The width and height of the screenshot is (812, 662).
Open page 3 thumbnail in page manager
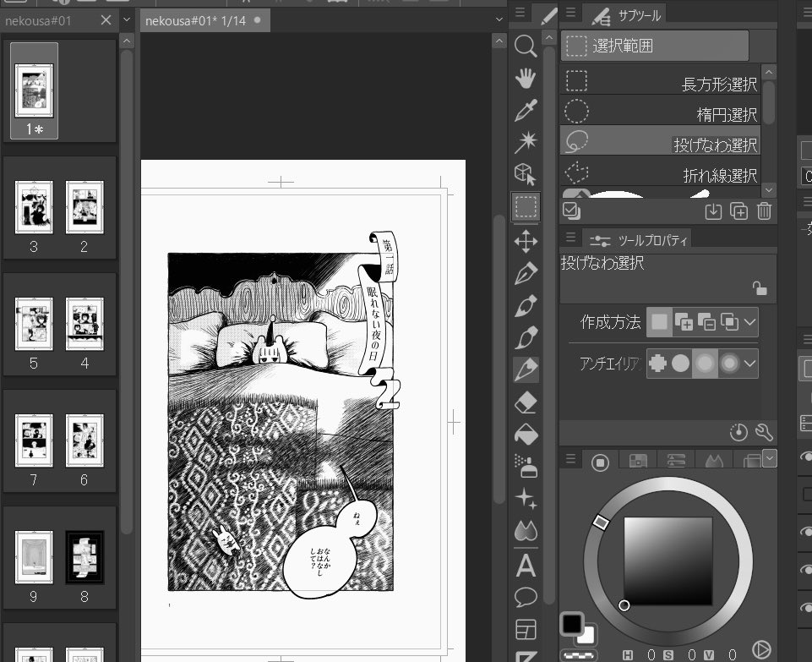click(34, 207)
